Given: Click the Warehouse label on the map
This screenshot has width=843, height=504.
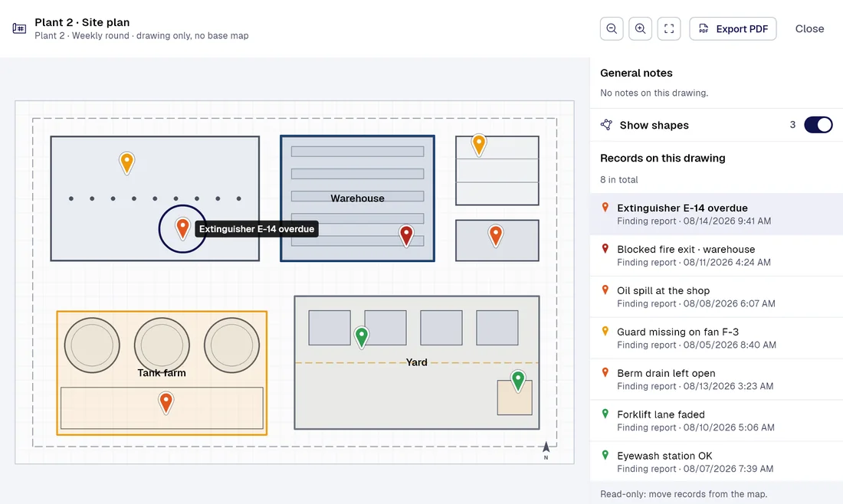Looking at the screenshot, I should pyautogui.click(x=358, y=198).
